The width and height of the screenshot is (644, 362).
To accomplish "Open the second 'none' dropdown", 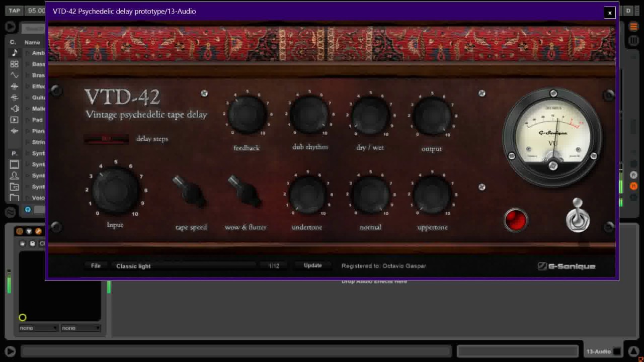I will (x=81, y=328).
